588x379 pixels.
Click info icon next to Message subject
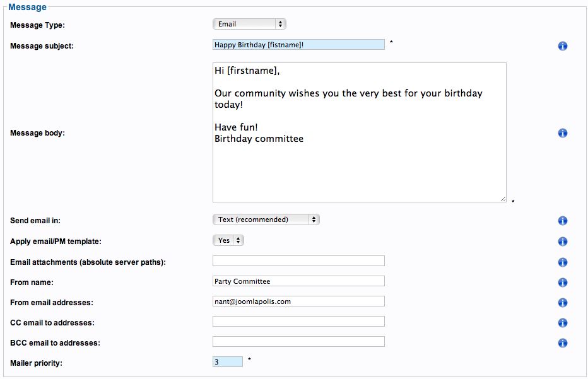pos(563,46)
